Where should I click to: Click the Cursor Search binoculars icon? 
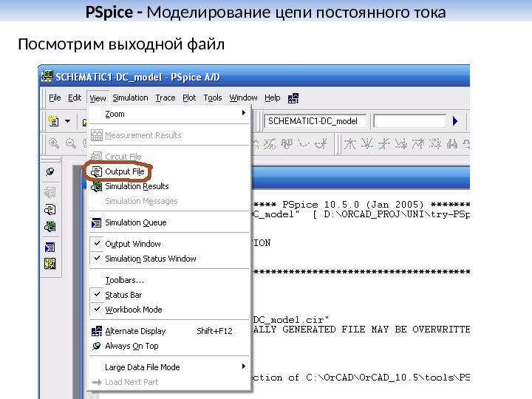451,144
